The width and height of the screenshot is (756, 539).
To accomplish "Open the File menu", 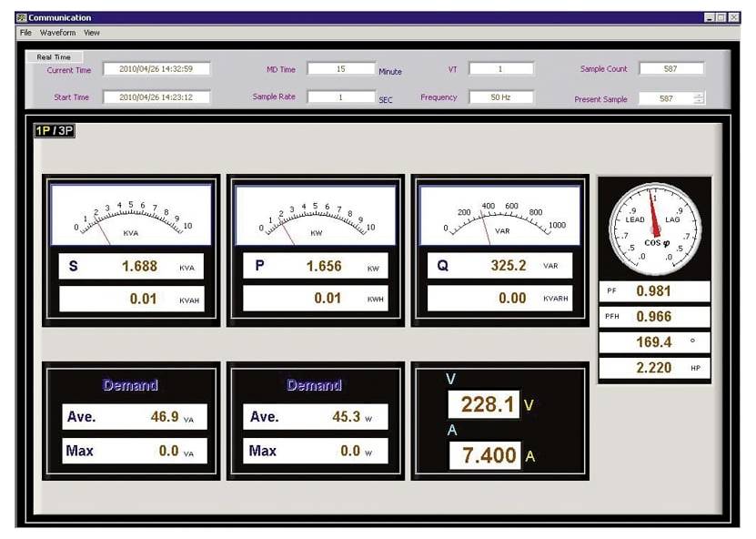I will [25, 33].
